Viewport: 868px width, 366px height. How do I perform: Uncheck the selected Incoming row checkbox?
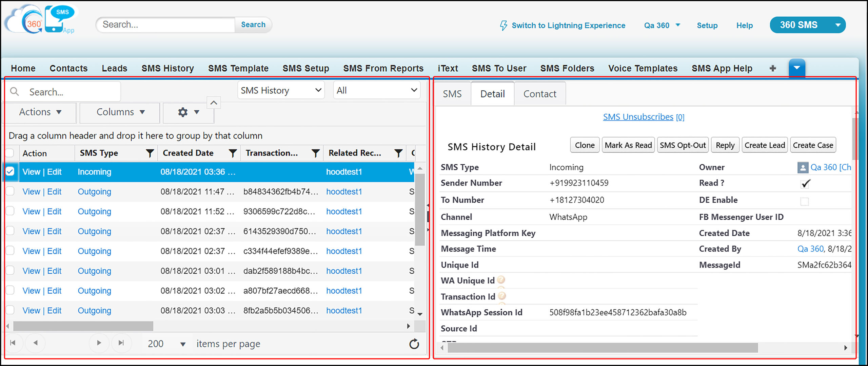(x=10, y=171)
